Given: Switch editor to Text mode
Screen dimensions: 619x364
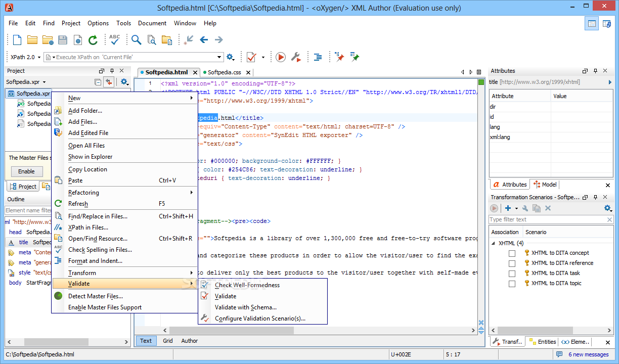Looking at the screenshot, I should [146, 341].
